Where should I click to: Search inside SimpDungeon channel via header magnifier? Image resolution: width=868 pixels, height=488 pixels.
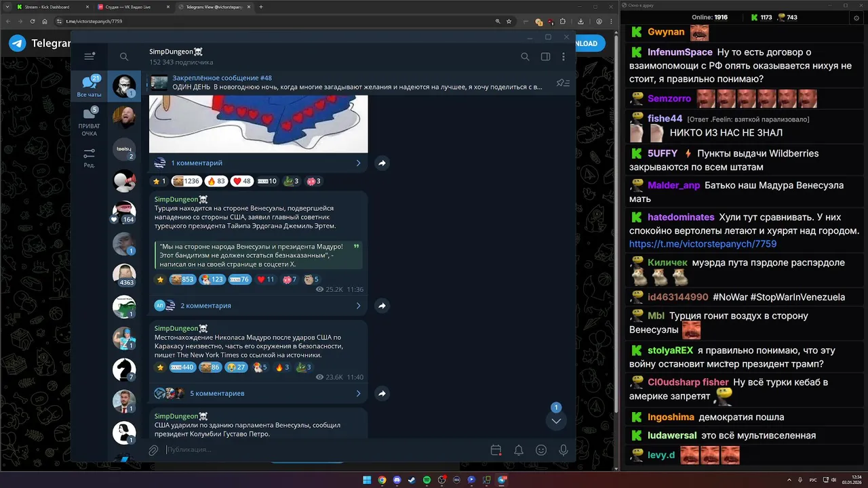(525, 57)
